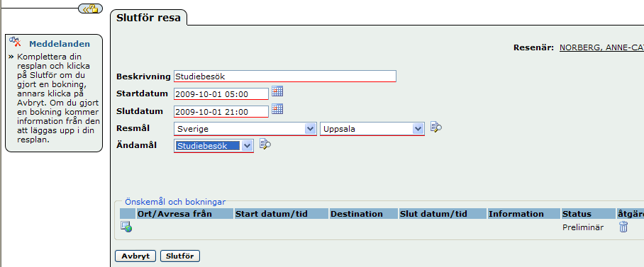Click into the Beskrivning text field
Screen dimensions: 644x267
pyautogui.click(x=285, y=76)
